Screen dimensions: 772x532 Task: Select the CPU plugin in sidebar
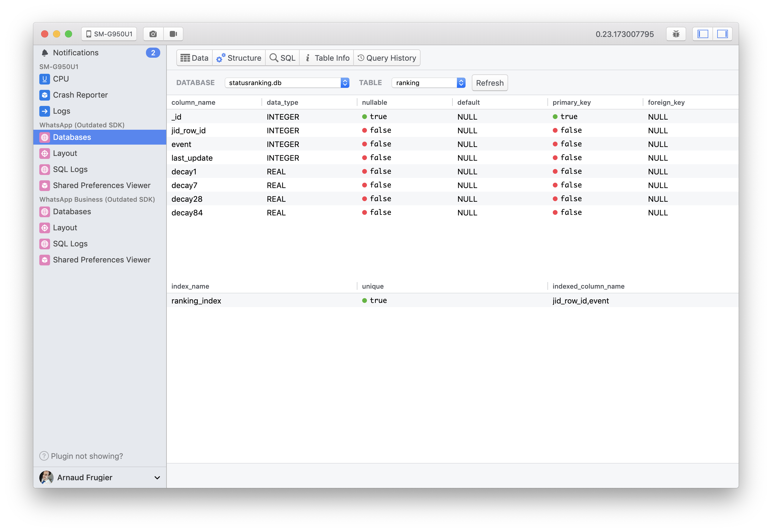[x=61, y=79]
